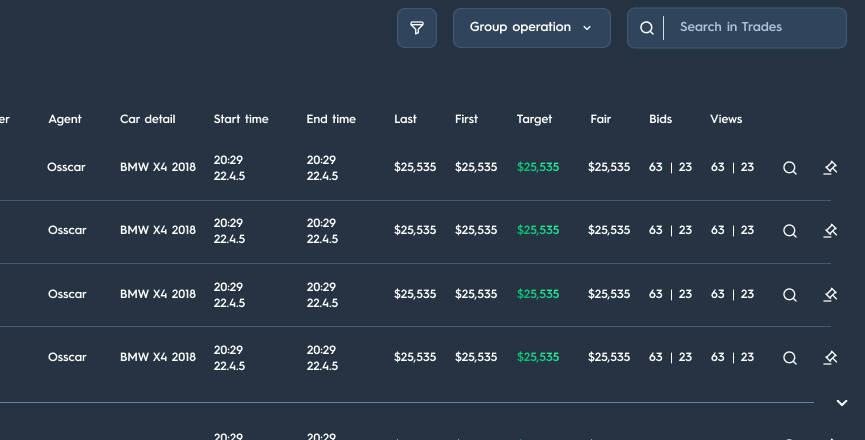Click BMW X4 2018 in the fourth row
This screenshot has width=865, height=440.
pos(158,357)
